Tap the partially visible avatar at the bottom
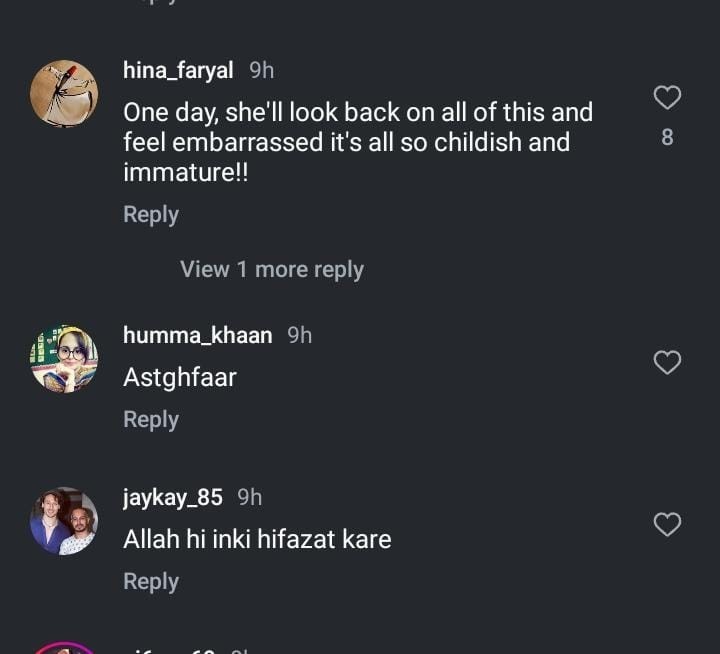 (64, 647)
